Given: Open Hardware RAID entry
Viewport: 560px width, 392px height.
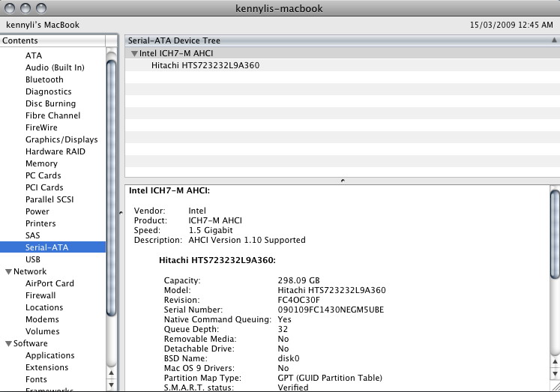Looking at the screenshot, I should coord(55,151).
